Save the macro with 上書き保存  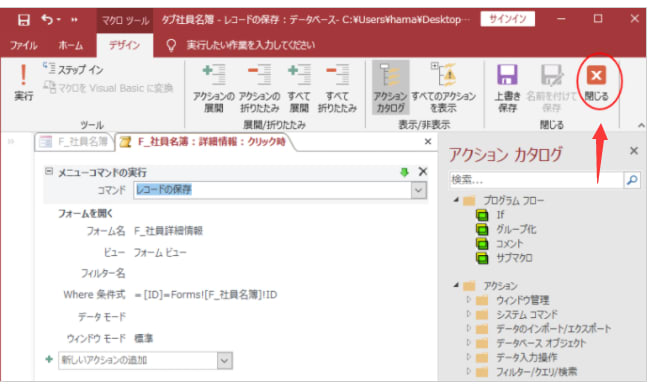pyautogui.click(x=507, y=88)
